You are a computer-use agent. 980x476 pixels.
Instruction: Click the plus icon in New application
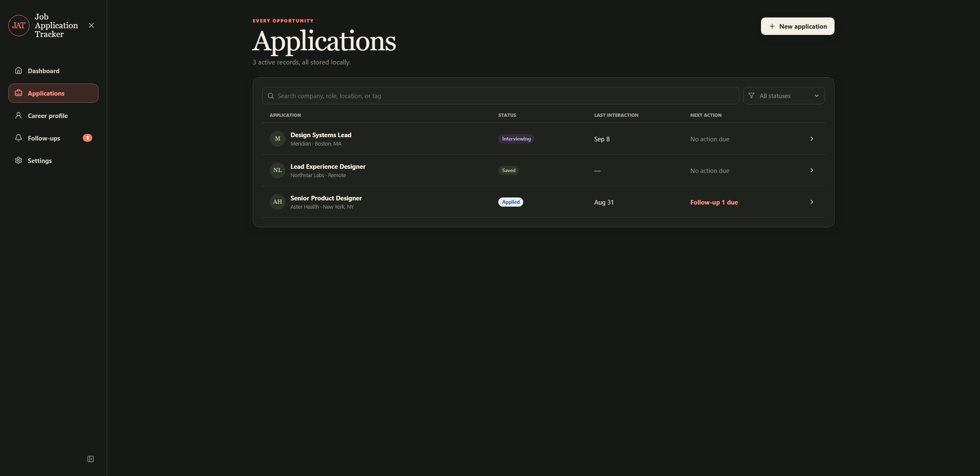(x=772, y=26)
